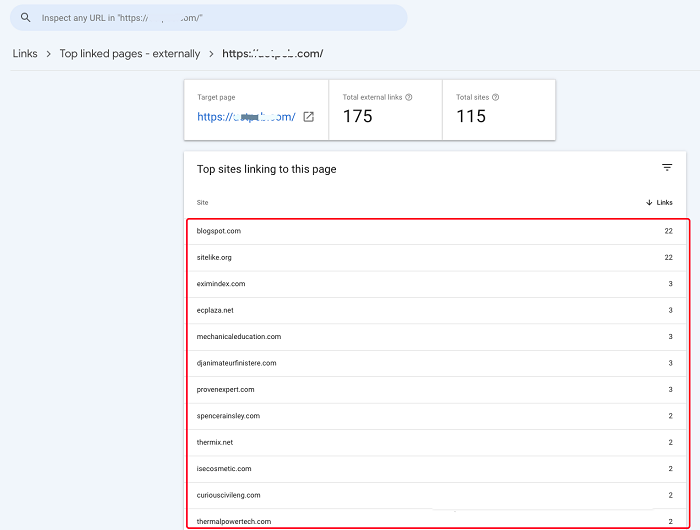The image size is (700, 530).
Task: Show help for Total external links
Action: pyautogui.click(x=408, y=97)
